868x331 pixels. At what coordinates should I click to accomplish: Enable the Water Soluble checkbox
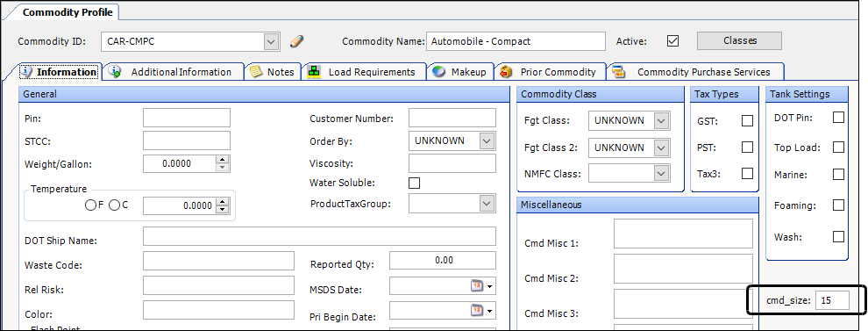tap(414, 183)
